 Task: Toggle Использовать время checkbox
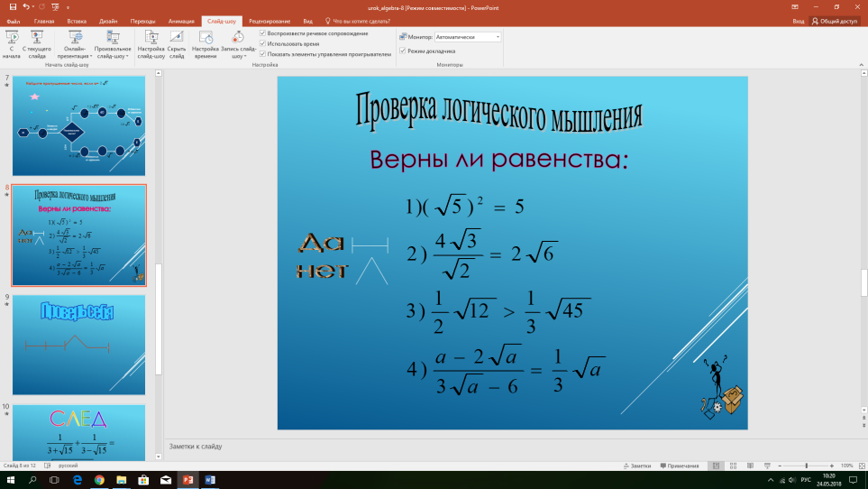[x=263, y=43]
